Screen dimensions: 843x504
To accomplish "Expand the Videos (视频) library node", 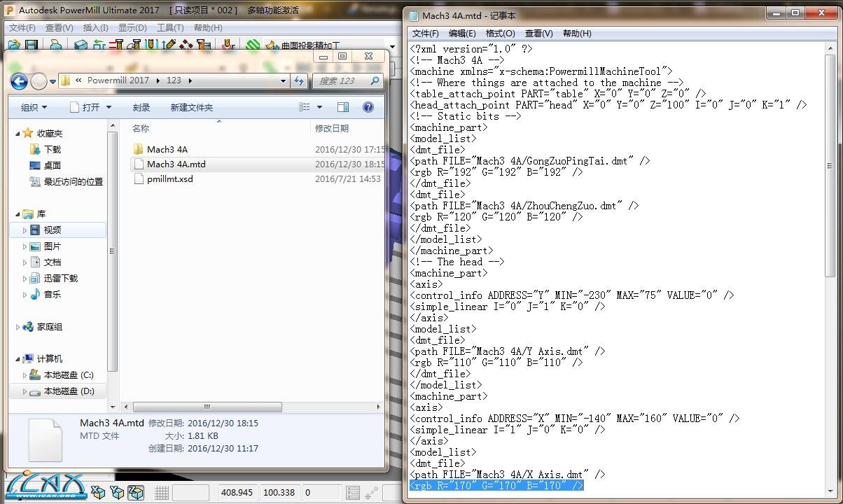I will pyautogui.click(x=25, y=230).
